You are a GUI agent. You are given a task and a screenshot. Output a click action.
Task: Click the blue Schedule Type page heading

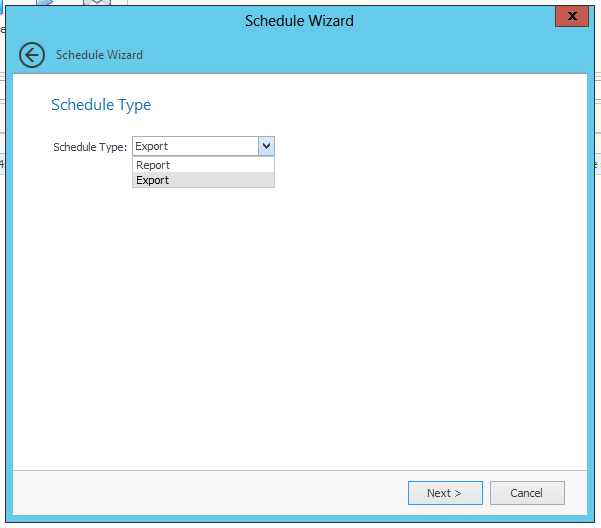coord(101,105)
